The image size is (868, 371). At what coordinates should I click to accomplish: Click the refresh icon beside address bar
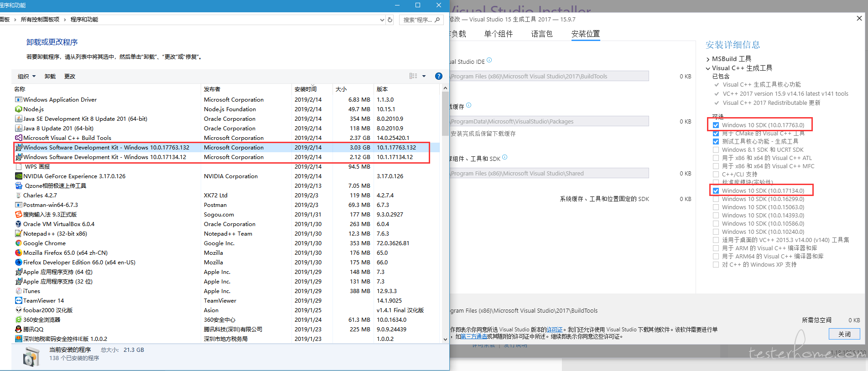pos(390,20)
